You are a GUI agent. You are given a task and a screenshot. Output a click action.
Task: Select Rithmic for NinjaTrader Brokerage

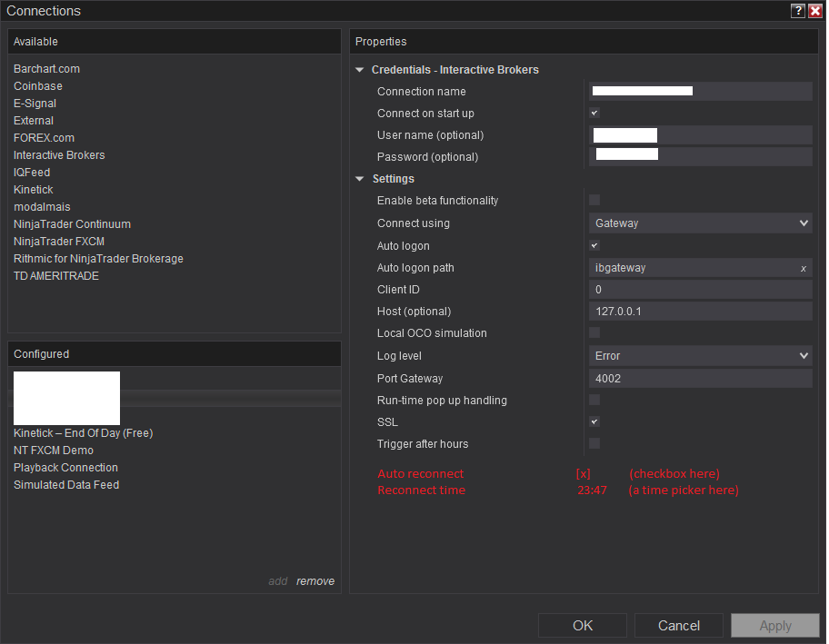(x=98, y=259)
